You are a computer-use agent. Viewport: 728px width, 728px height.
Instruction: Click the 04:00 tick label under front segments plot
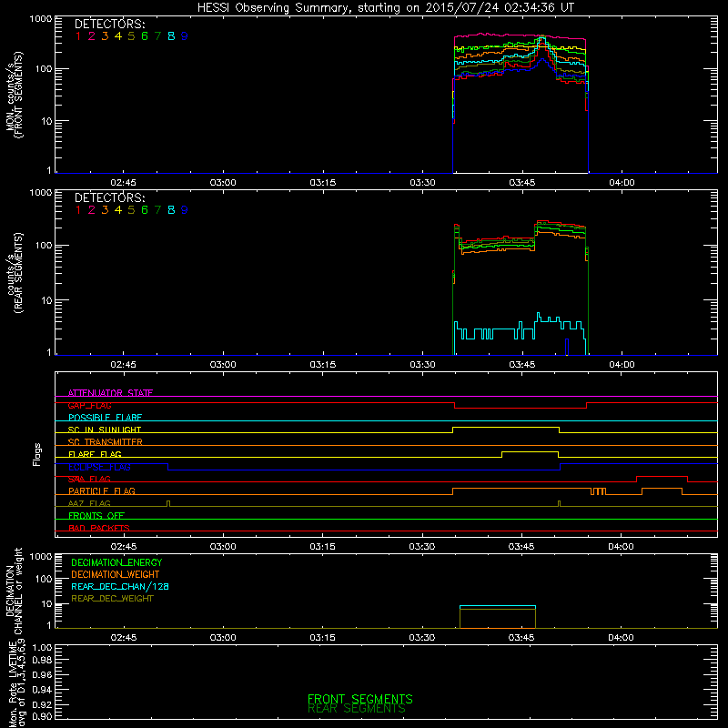pos(622,183)
